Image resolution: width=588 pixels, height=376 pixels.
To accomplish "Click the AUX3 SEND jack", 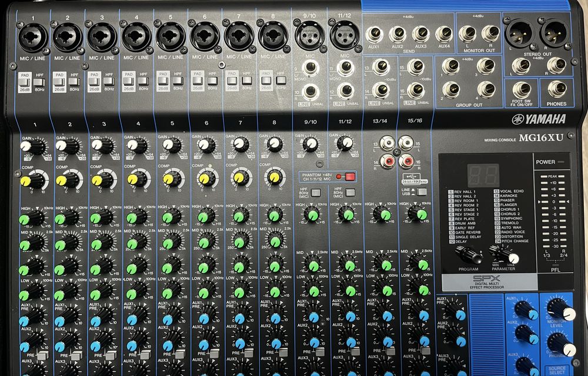I will pos(421,34).
